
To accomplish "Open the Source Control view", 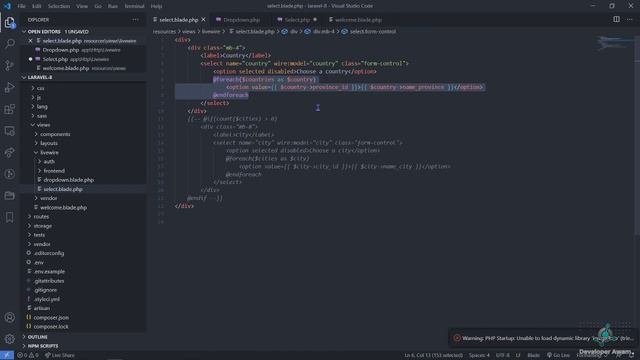I will 9,65.
